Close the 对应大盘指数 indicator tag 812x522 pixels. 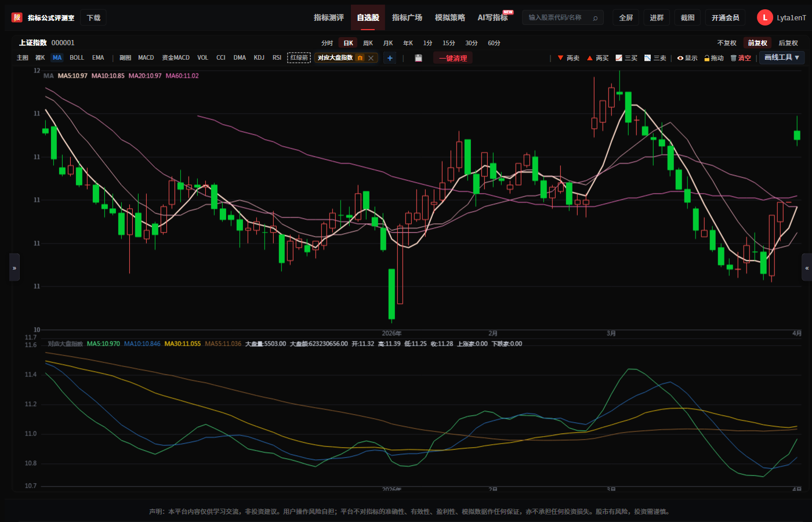tap(371, 58)
